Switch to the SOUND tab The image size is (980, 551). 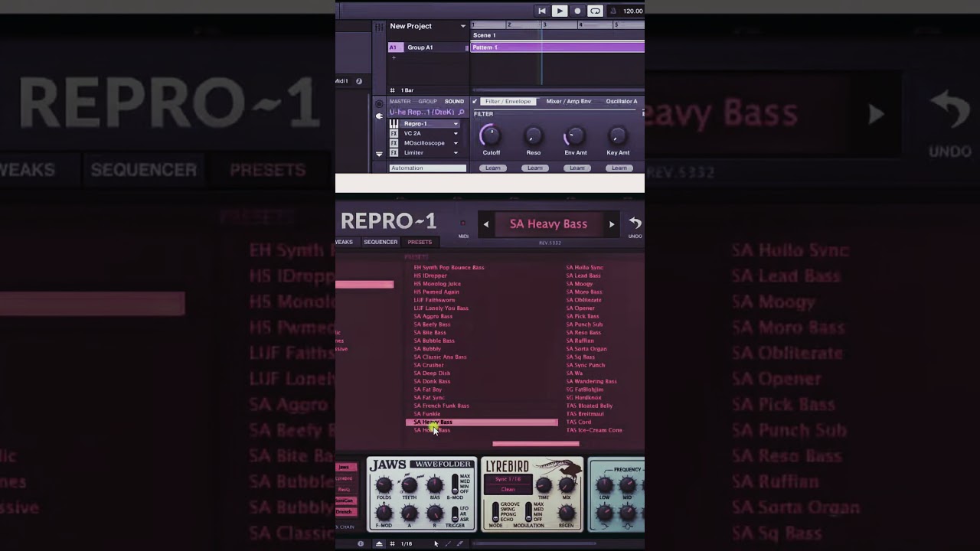[454, 101]
